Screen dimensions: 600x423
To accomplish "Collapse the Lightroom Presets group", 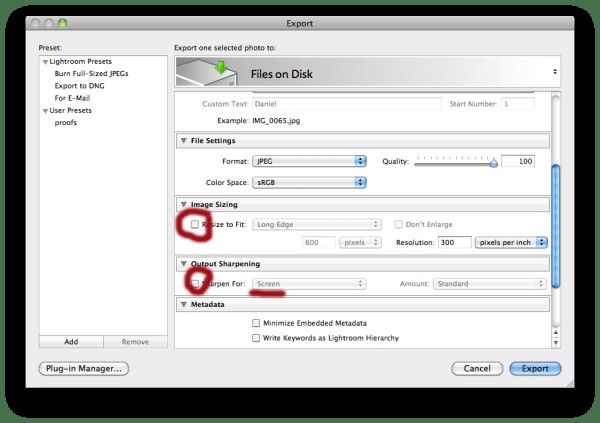I will coord(45,62).
